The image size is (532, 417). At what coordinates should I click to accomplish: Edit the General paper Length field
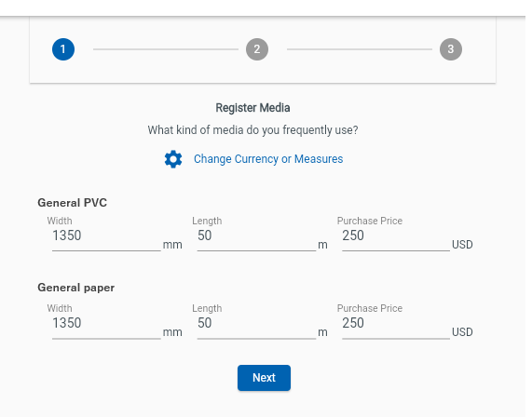point(256,323)
